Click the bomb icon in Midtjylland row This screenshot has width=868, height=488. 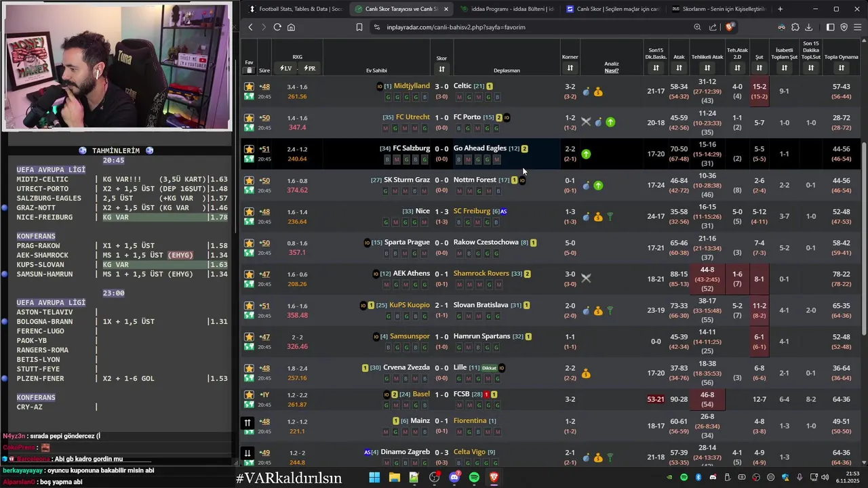click(587, 91)
